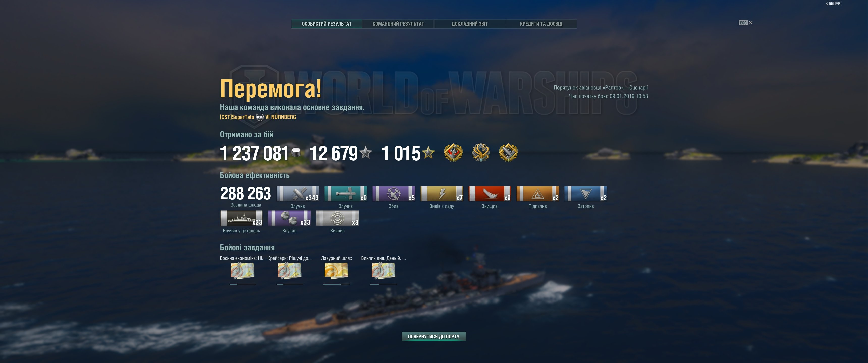Open the Командний результат tab
Viewport: 868px width, 363px height.
click(398, 24)
